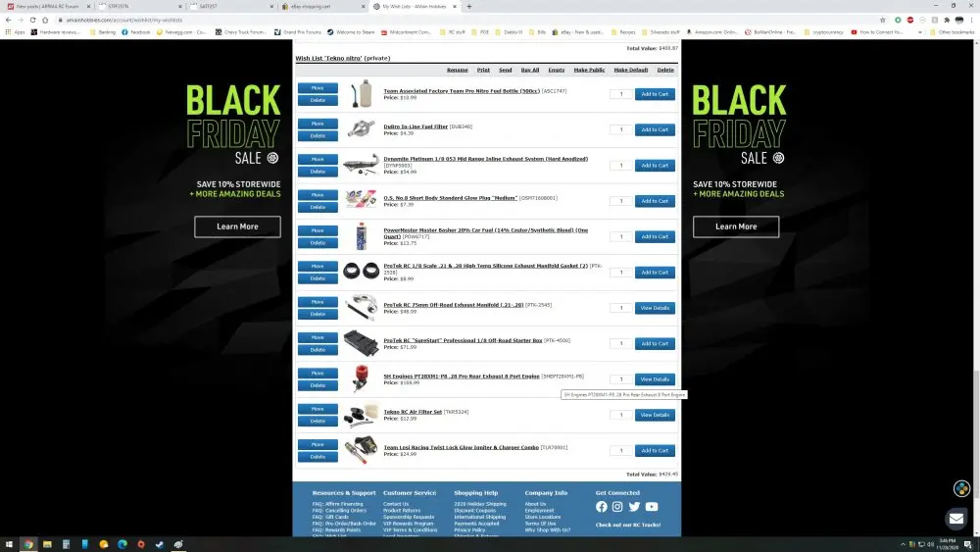The height and width of the screenshot is (552, 980).
Task: Open the Facebook icon in the footer
Action: tap(602, 506)
